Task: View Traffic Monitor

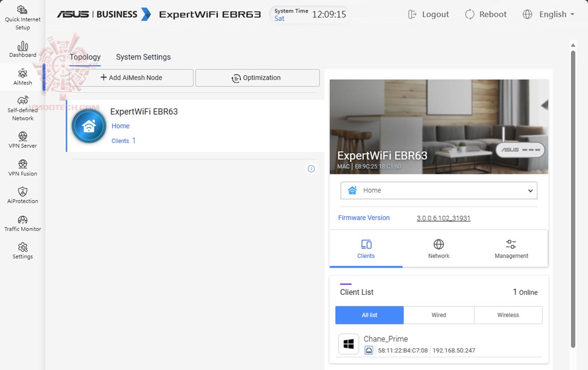Action: 22,223
